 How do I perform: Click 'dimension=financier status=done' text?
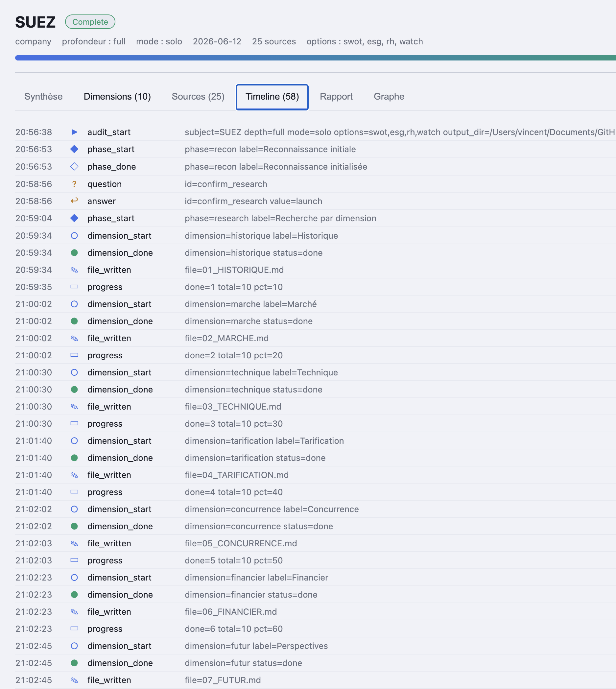tap(251, 595)
